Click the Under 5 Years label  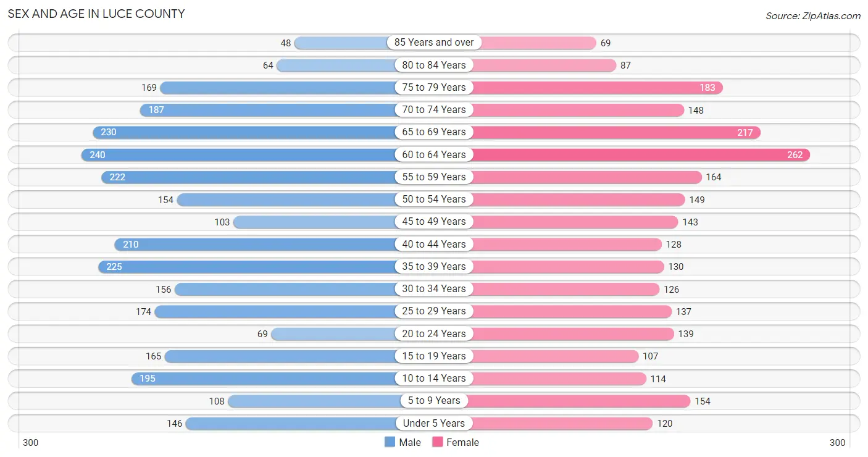434,423
